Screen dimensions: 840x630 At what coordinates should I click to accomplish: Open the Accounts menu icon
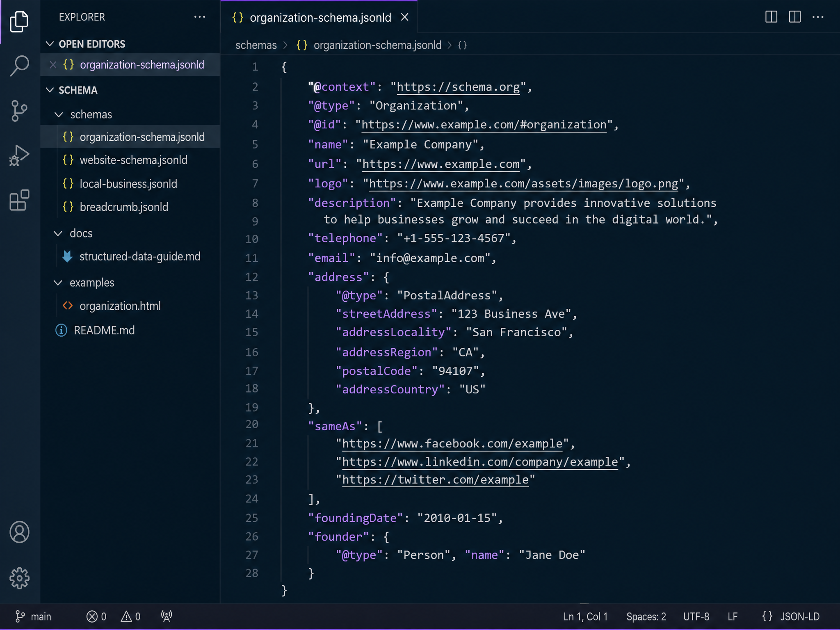coord(19,532)
